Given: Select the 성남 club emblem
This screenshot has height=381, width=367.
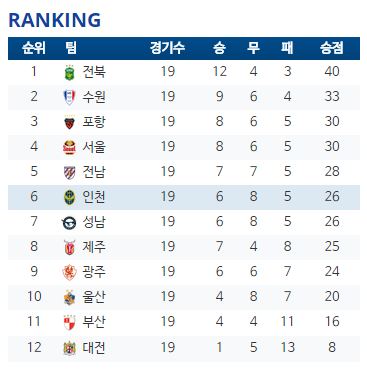Looking at the screenshot, I should point(70,223).
